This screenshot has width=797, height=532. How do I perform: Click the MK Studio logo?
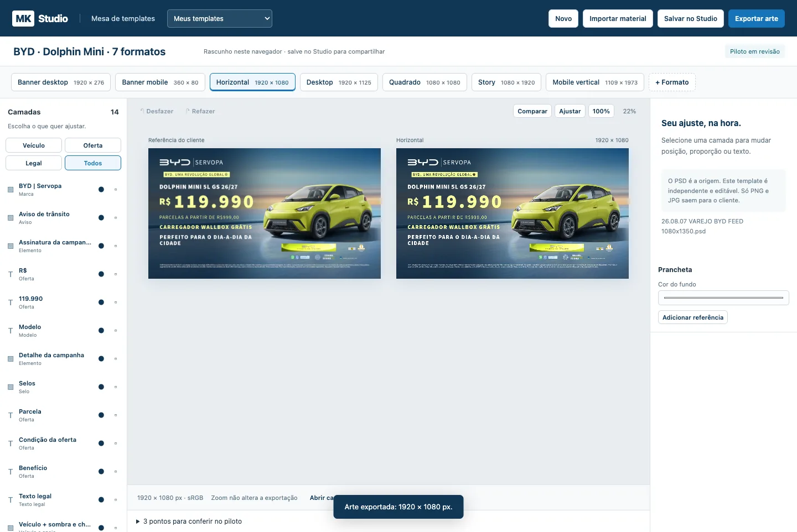[x=40, y=18]
